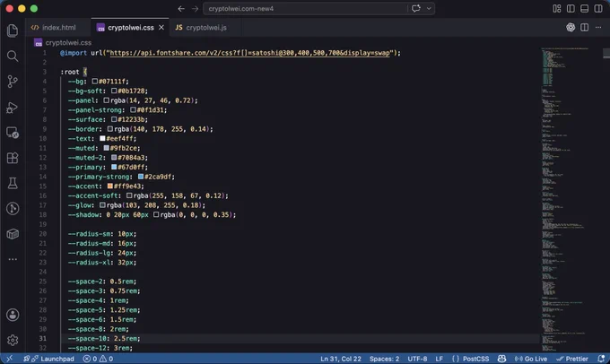The height and width of the screenshot is (364, 610).
Task: Toggle the primary side bar
Action: (571, 9)
